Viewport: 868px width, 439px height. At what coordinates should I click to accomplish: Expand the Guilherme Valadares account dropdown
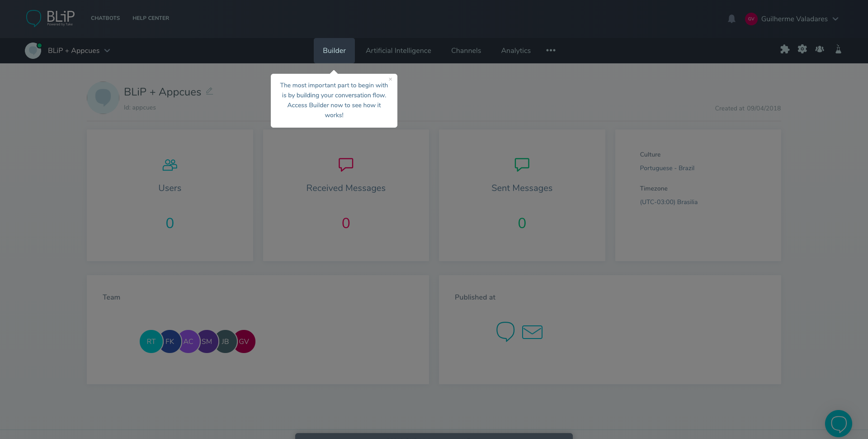pyautogui.click(x=835, y=19)
